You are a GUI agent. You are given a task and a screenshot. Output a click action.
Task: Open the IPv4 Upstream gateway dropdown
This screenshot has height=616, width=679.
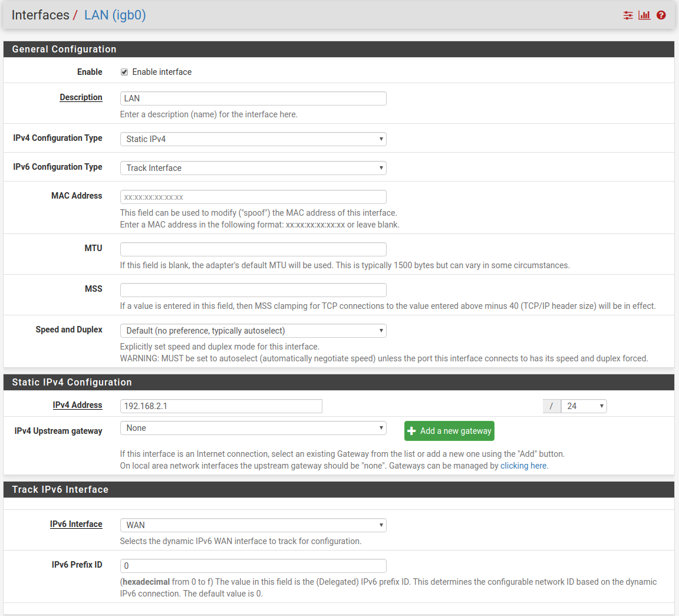click(x=253, y=428)
